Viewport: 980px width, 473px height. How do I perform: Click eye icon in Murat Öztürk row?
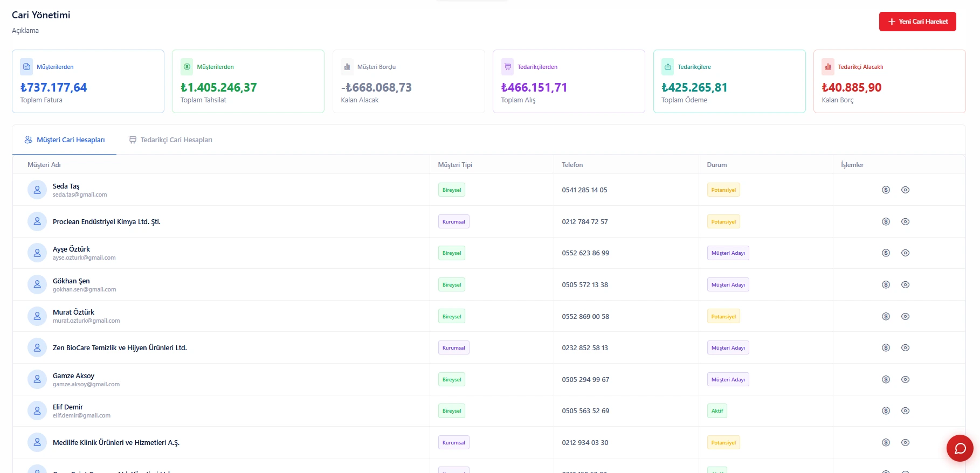pyautogui.click(x=905, y=317)
